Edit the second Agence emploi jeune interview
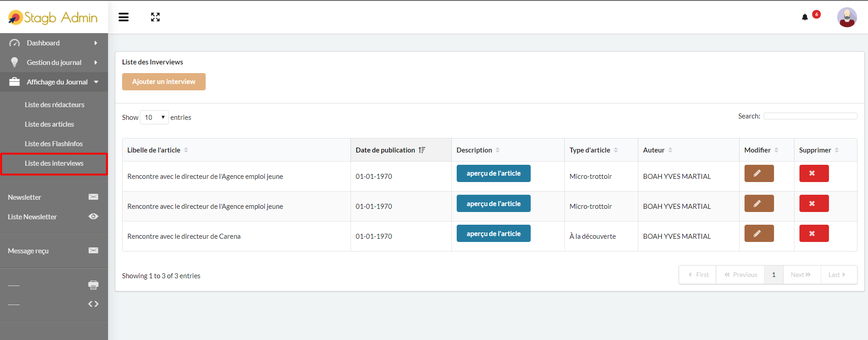 click(x=759, y=203)
